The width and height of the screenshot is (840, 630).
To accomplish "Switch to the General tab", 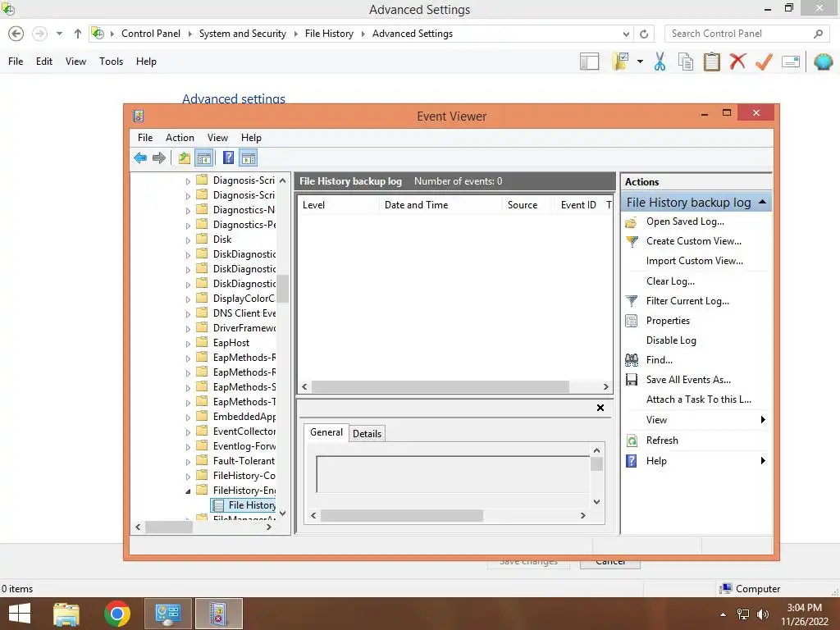I will (326, 432).
